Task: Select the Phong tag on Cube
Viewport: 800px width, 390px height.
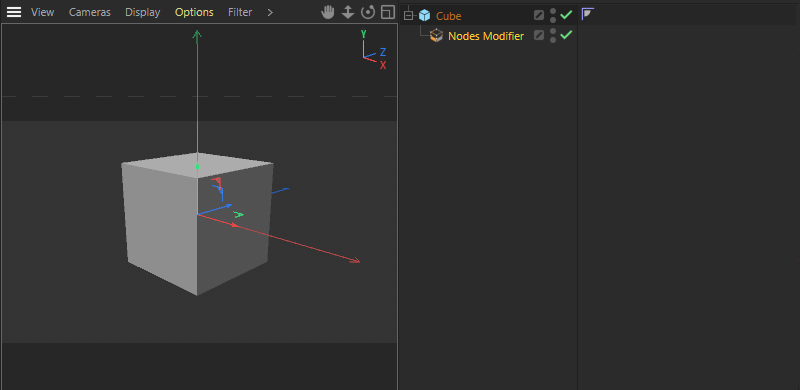Action: pyautogui.click(x=588, y=14)
